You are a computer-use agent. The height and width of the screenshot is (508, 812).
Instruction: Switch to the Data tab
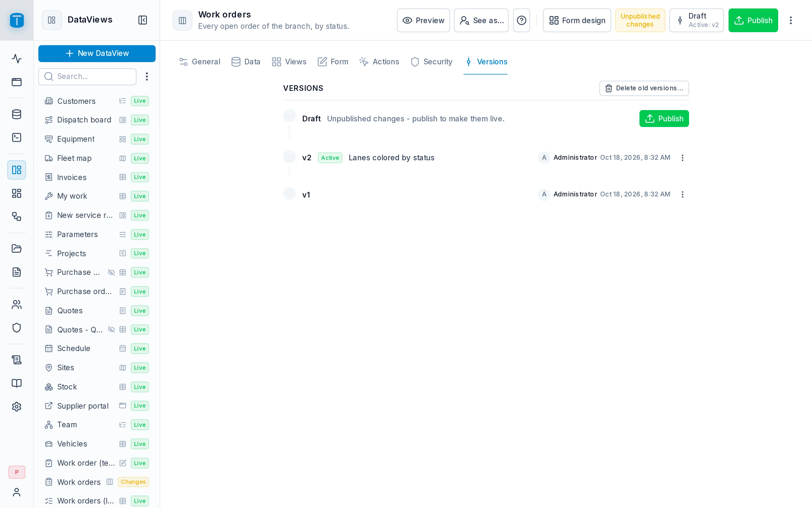click(x=246, y=62)
